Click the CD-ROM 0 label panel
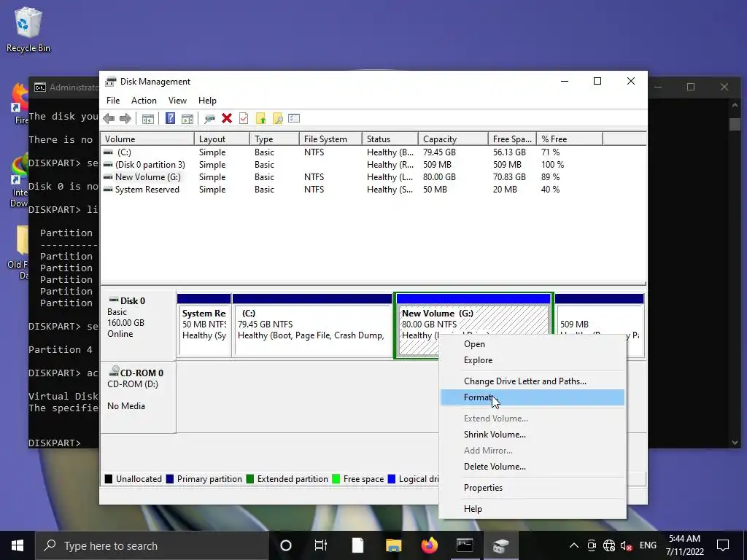The height and width of the screenshot is (560, 747). point(138,397)
